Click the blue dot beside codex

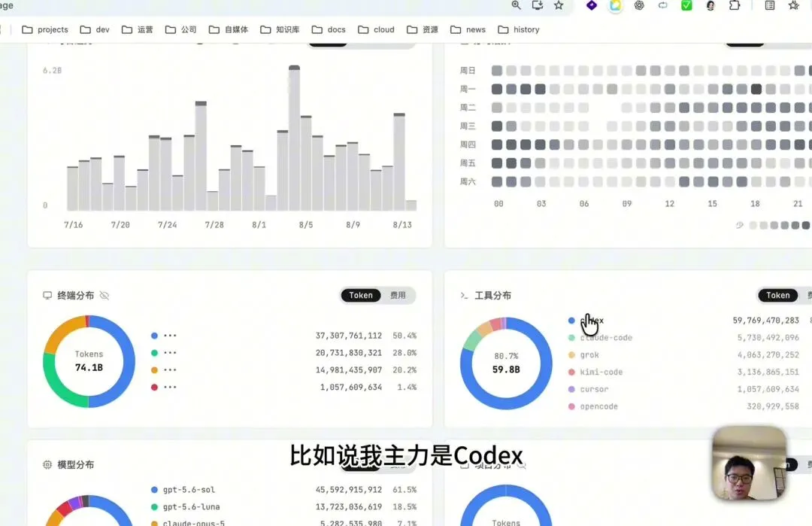tap(571, 321)
